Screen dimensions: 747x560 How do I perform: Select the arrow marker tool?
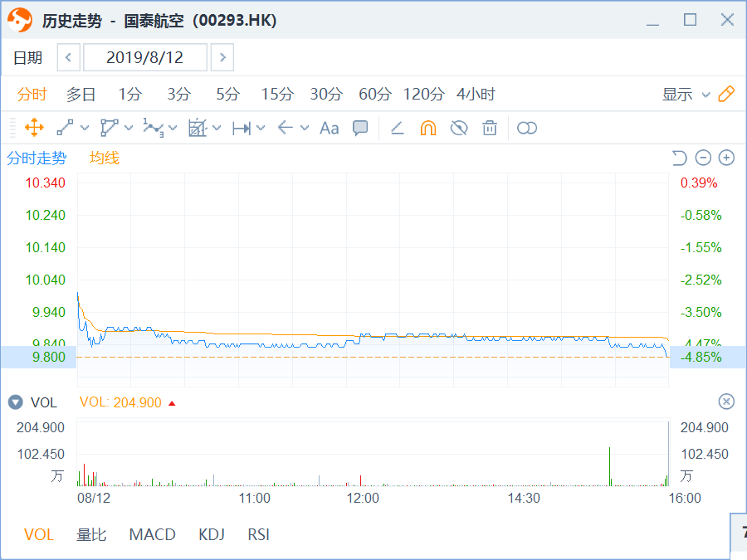click(x=285, y=128)
